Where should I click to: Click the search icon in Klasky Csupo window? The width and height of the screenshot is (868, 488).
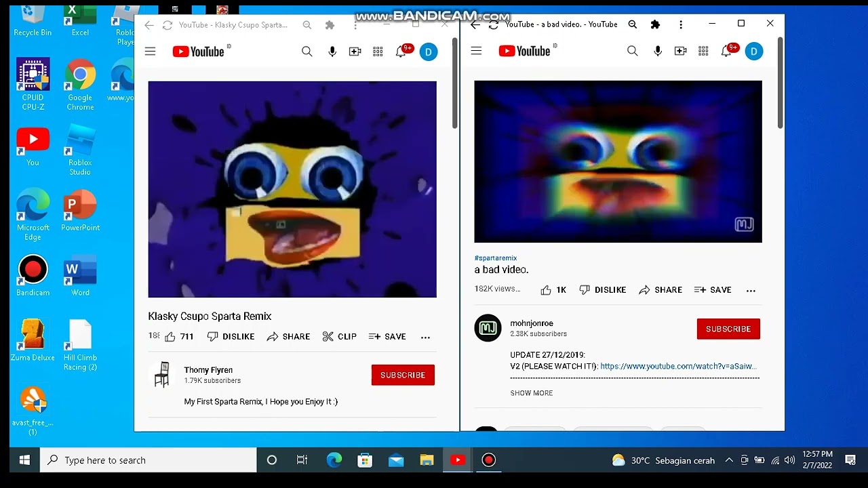tap(307, 52)
